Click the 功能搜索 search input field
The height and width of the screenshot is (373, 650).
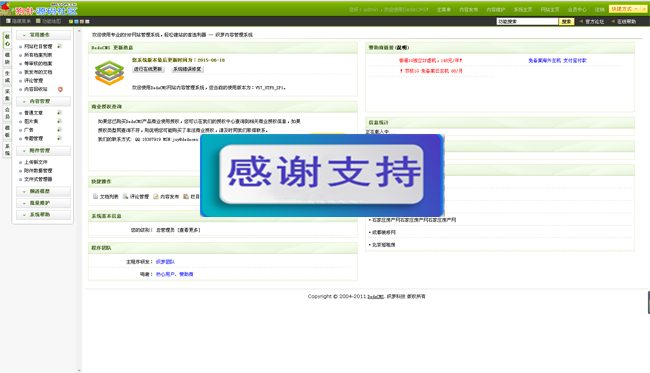pyautogui.click(x=527, y=21)
